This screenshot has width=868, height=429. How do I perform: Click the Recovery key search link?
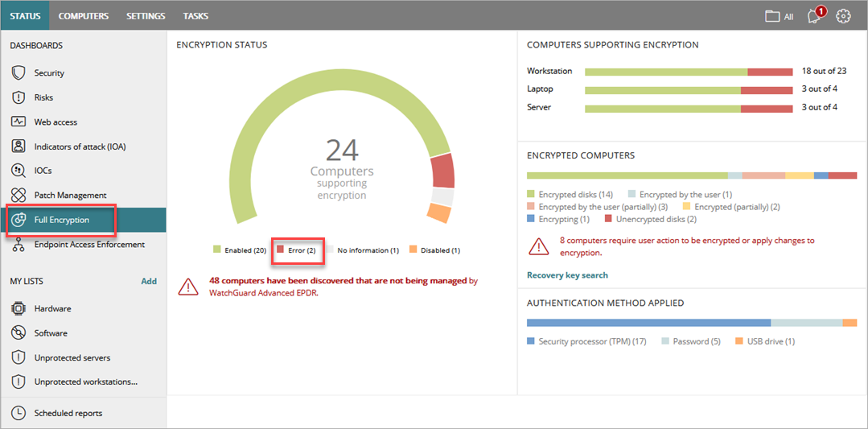567,275
